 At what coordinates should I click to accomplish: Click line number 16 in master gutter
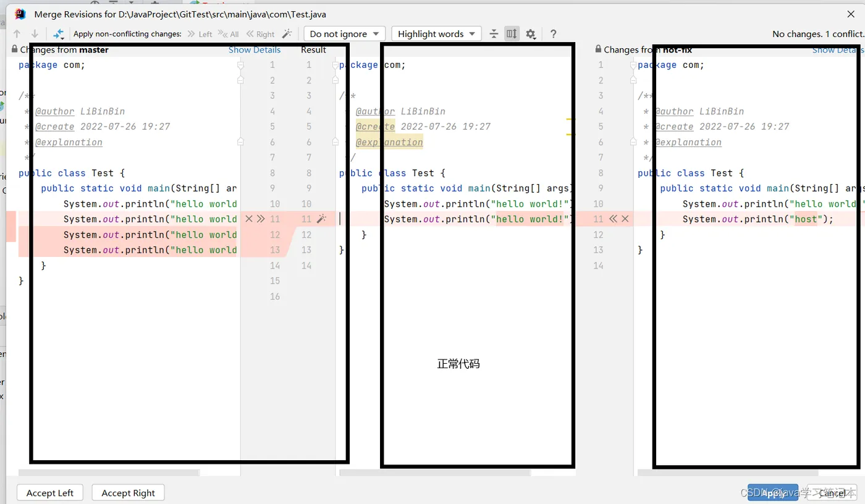click(275, 296)
